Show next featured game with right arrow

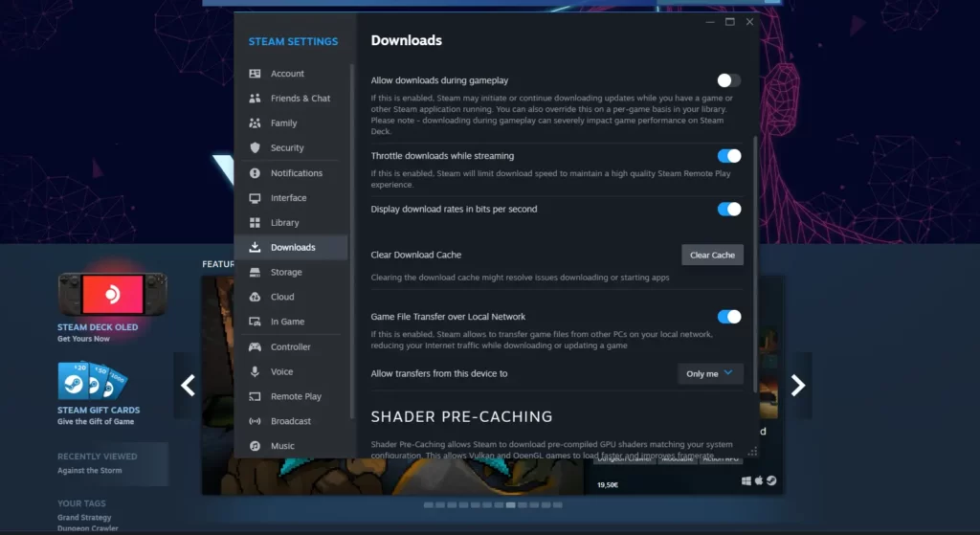point(797,386)
